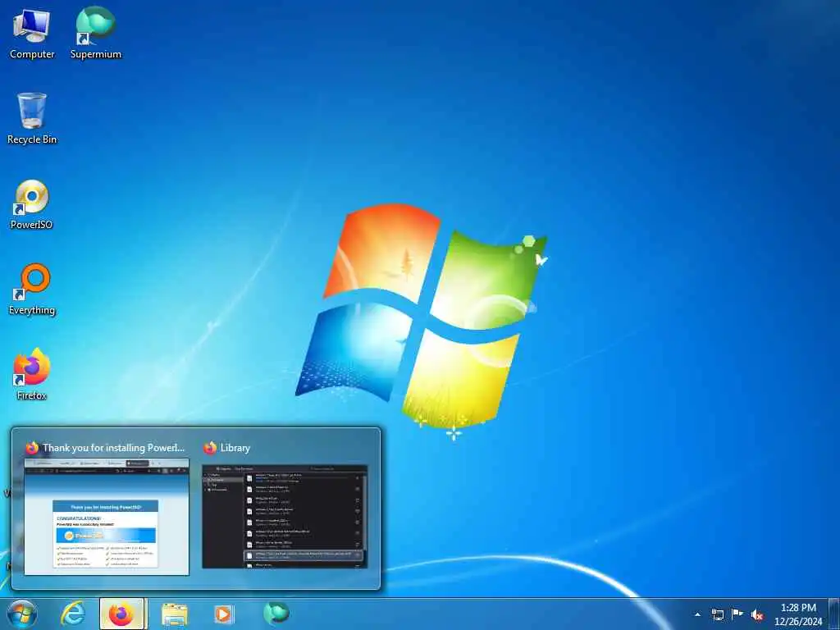
Task: Open Supermium from the taskbar
Action: 276,613
